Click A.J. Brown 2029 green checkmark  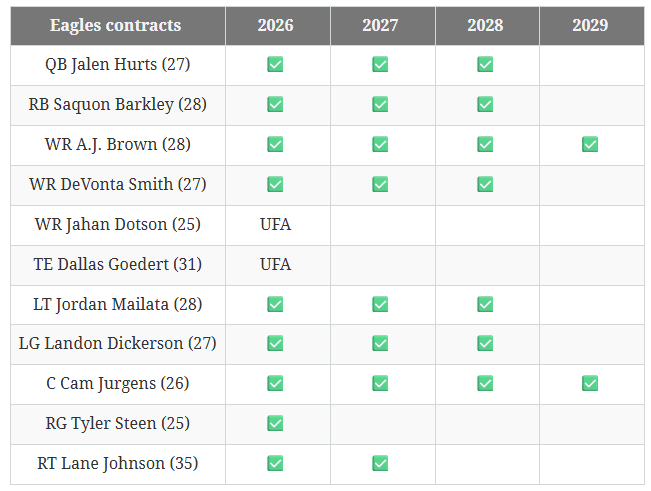pyautogui.click(x=590, y=144)
